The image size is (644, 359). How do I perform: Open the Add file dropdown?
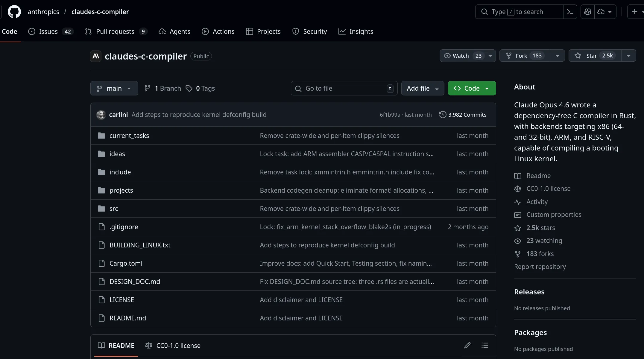(423, 88)
